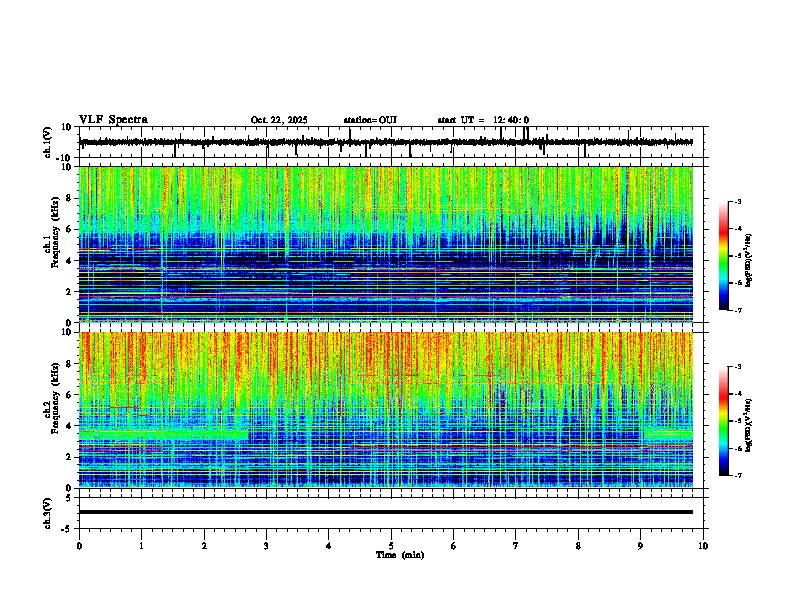Click the "-5" tick on ch.3(V) axis
The height and width of the screenshot is (612, 792).
67,529
